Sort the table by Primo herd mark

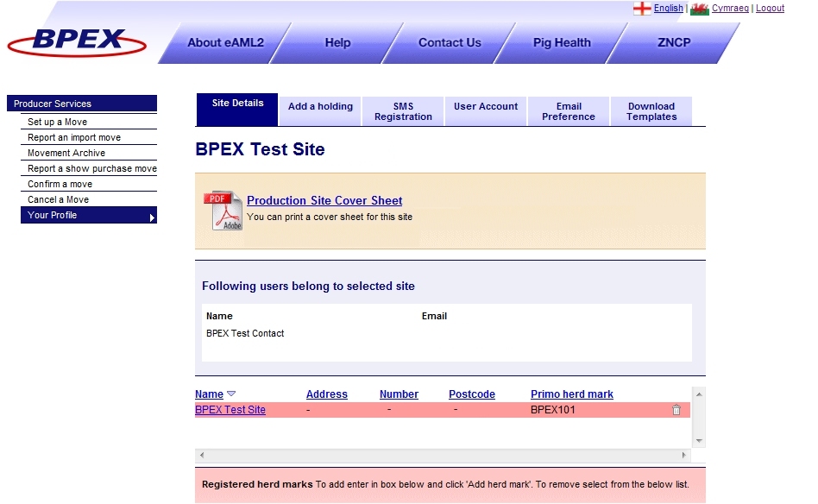tap(571, 394)
